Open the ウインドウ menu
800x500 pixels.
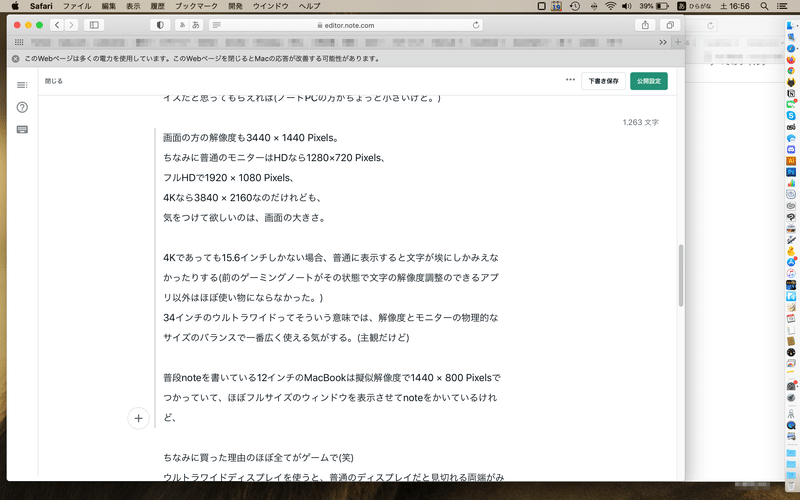pos(270,6)
